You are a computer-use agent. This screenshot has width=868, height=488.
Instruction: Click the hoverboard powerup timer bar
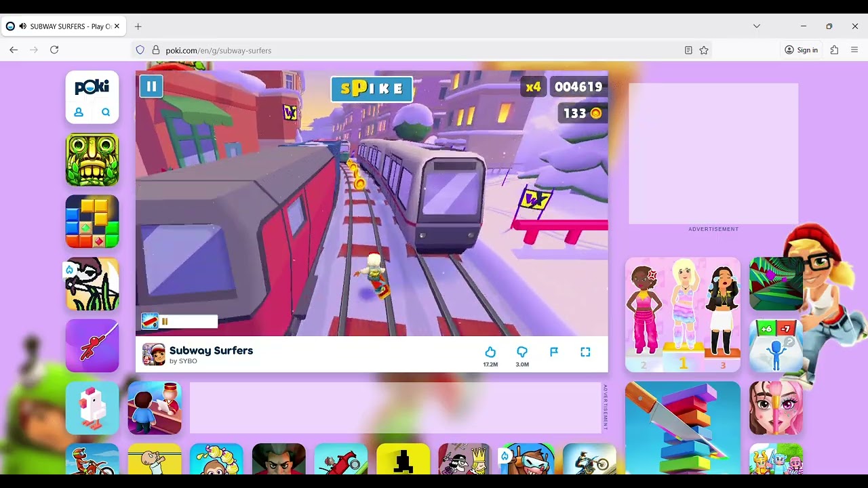pos(179,321)
